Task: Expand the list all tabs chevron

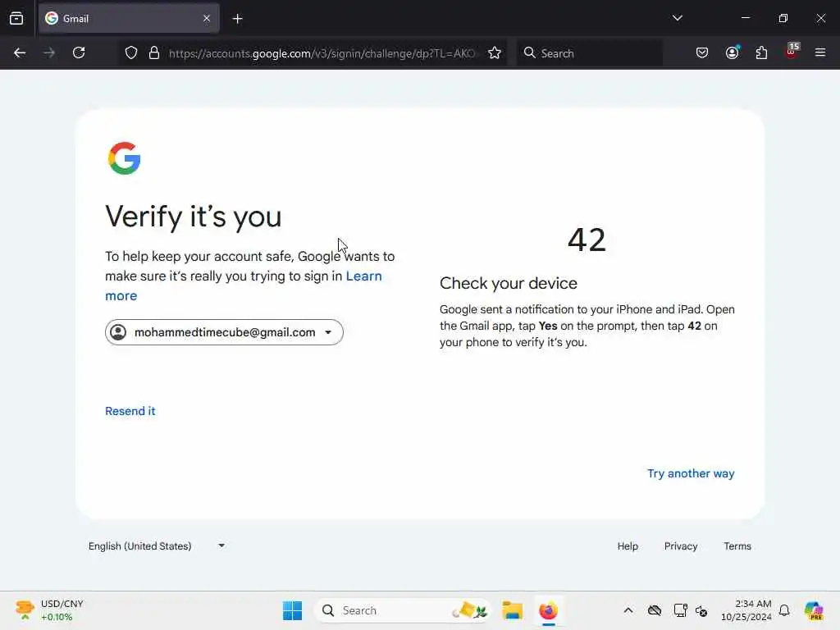Action: tap(677, 18)
